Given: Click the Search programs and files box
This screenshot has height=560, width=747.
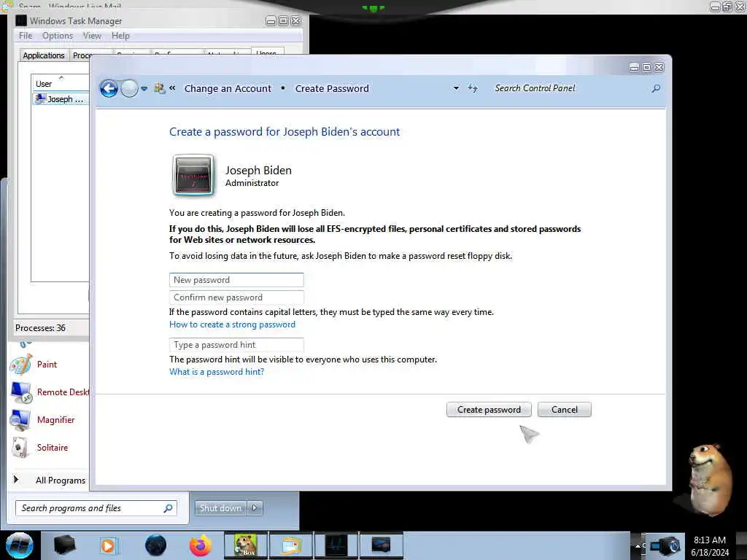Looking at the screenshot, I should click(96, 508).
